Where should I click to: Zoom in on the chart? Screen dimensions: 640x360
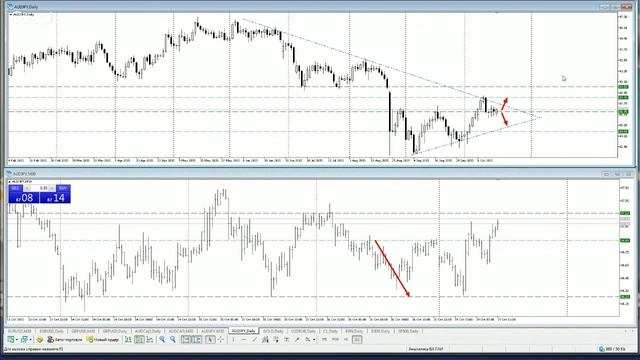click(x=162, y=339)
